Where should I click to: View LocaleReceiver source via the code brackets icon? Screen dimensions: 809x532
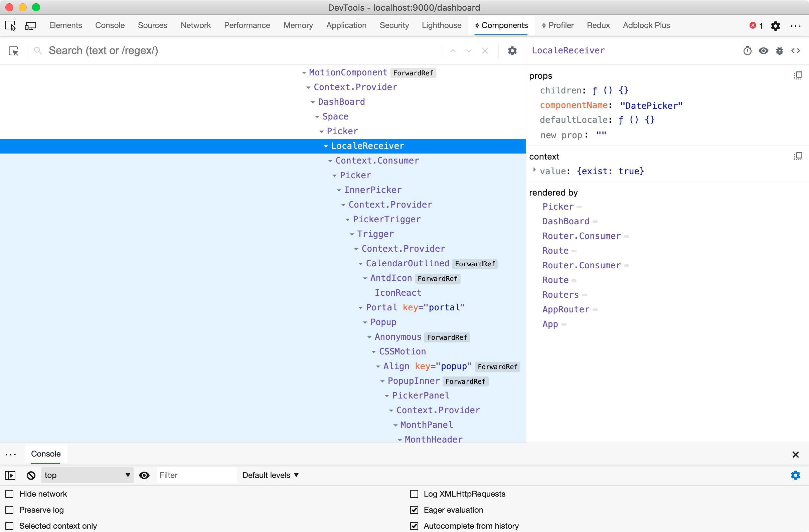(796, 50)
